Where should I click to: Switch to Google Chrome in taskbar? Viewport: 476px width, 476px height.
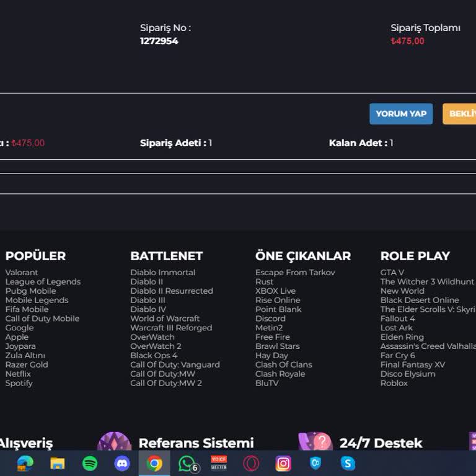pos(154,463)
